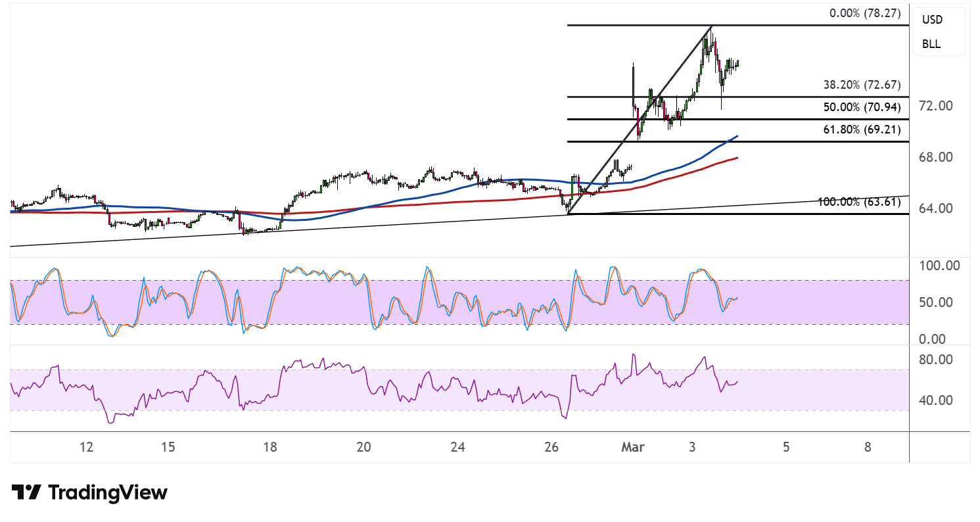
Task: Click the 80.00 RSI scale label
Action: coord(935,360)
